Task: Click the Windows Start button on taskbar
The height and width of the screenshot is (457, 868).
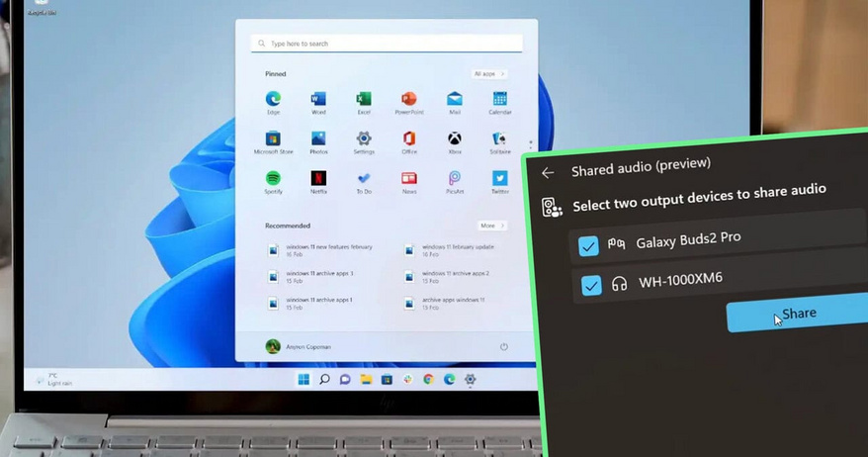Action: coord(304,379)
